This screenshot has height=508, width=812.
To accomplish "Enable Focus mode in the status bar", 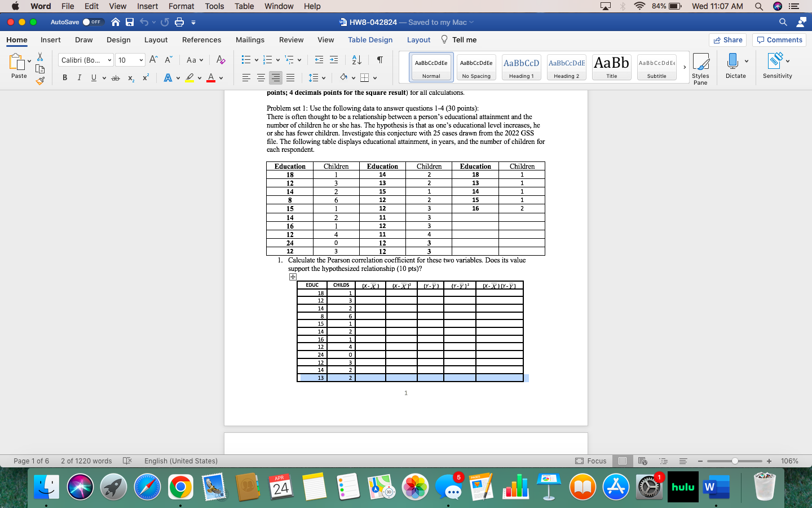I will (590, 461).
